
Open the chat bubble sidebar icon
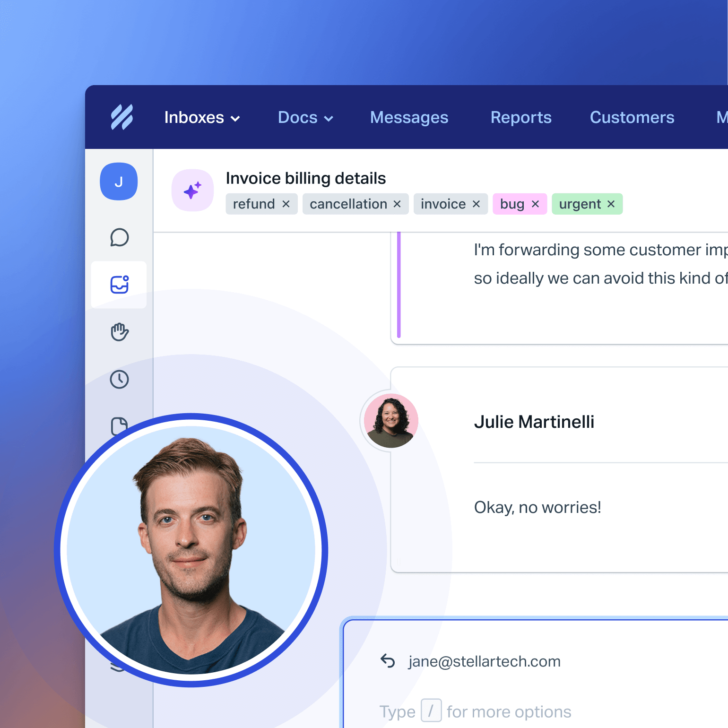pos(119,237)
